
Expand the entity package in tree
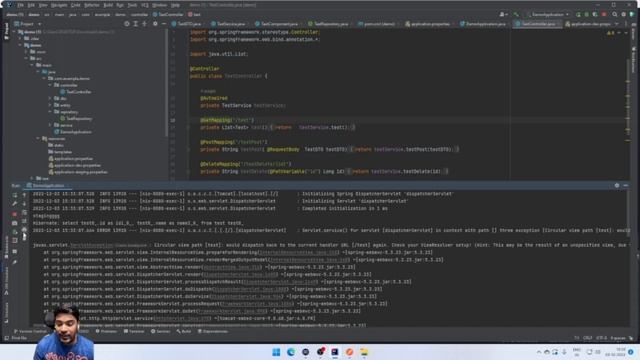[50, 105]
